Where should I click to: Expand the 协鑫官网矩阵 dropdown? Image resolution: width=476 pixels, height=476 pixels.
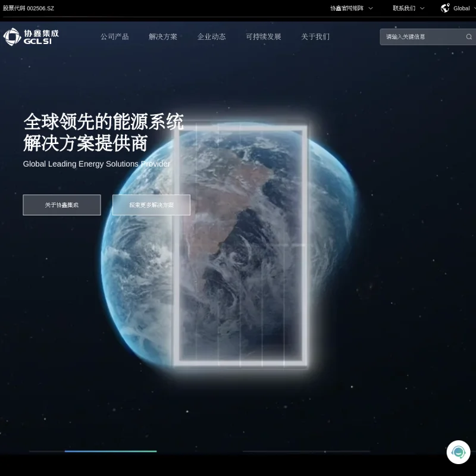[x=351, y=8]
